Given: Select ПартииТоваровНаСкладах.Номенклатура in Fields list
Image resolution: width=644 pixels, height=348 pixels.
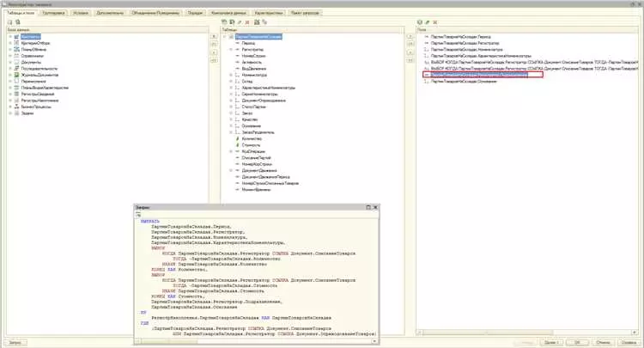Looking at the screenshot, I should (467, 49).
